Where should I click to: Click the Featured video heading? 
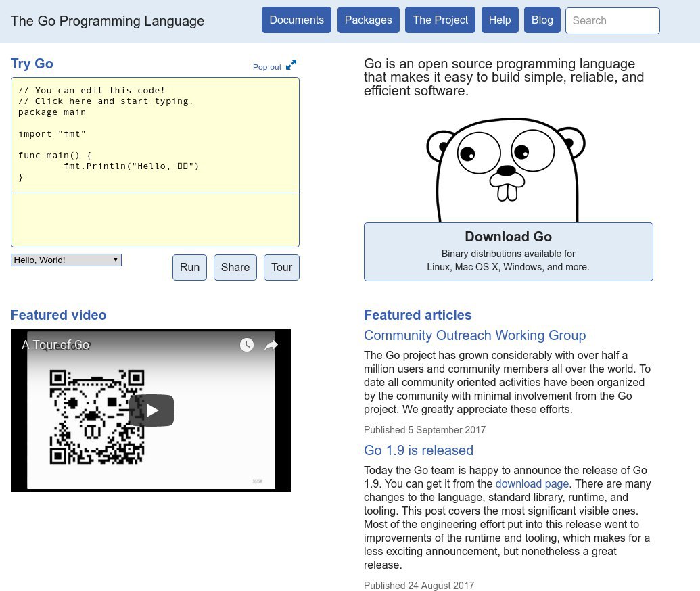[x=58, y=315]
